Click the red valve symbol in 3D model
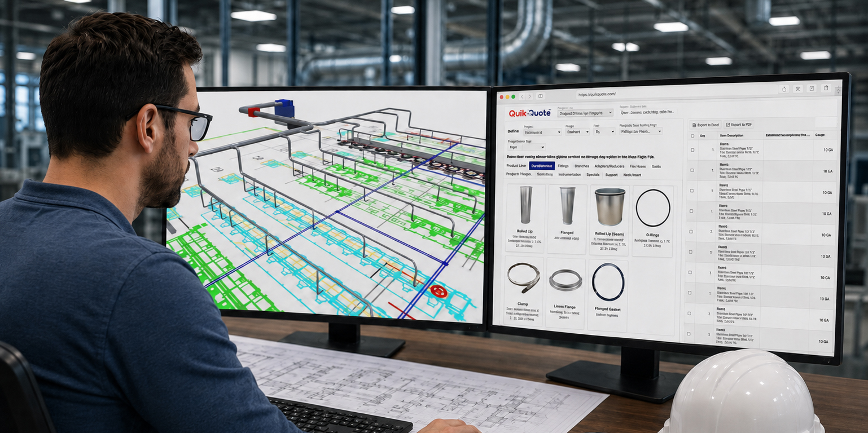The height and width of the screenshot is (433, 868). tap(439, 291)
